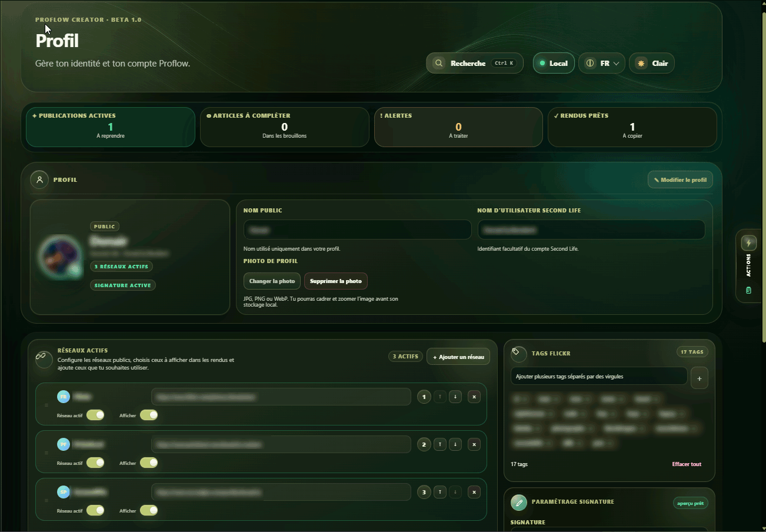This screenshot has height=532, width=766.
Task: Select the Rendus prêts card
Action: pos(632,127)
